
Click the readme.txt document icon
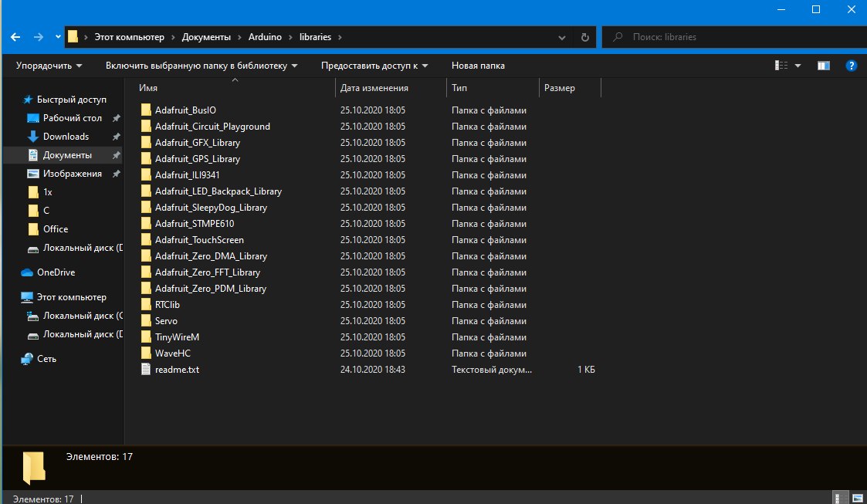(x=146, y=369)
